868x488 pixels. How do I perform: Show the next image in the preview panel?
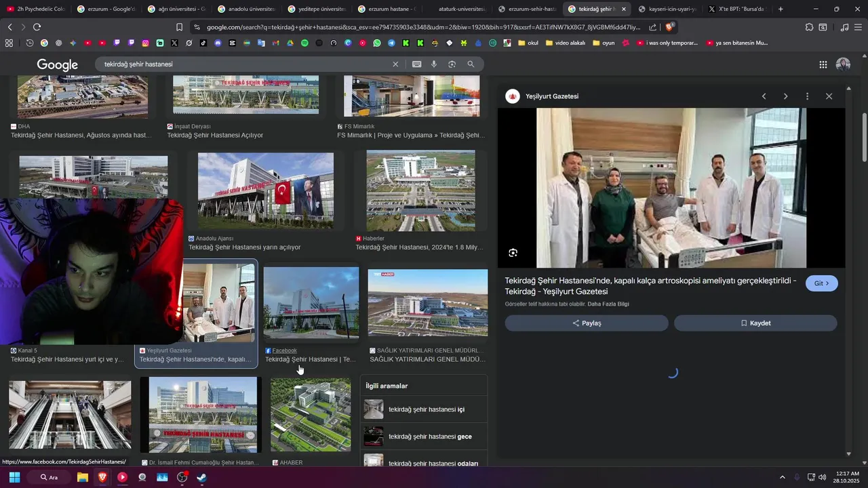785,96
